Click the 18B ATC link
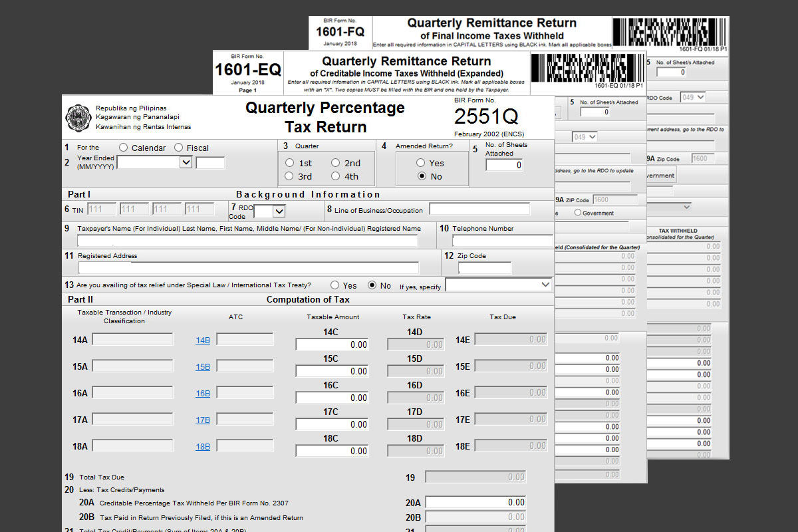 tap(202, 446)
